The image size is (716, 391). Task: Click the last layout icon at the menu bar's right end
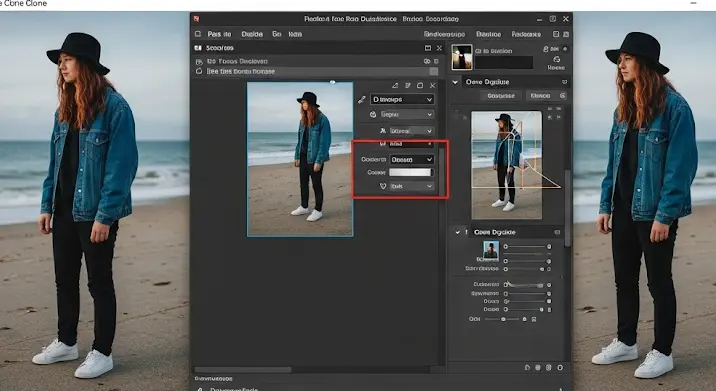click(x=566, y=34)
